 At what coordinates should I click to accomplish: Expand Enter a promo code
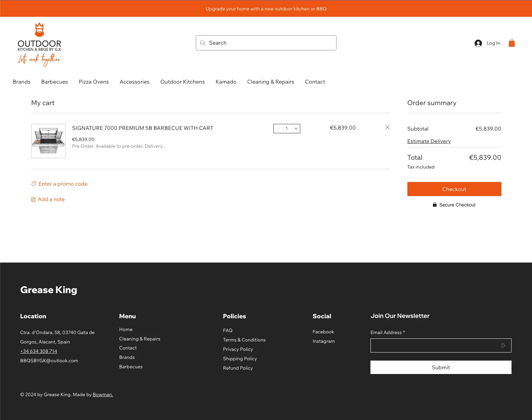[59, 184]
